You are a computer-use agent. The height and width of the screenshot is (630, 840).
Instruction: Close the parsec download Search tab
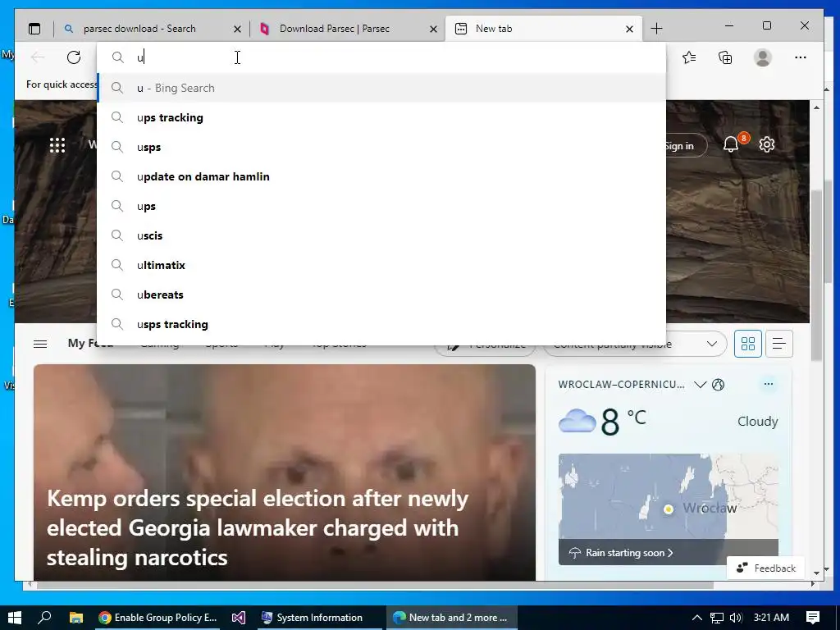click(x=237, y=29)
